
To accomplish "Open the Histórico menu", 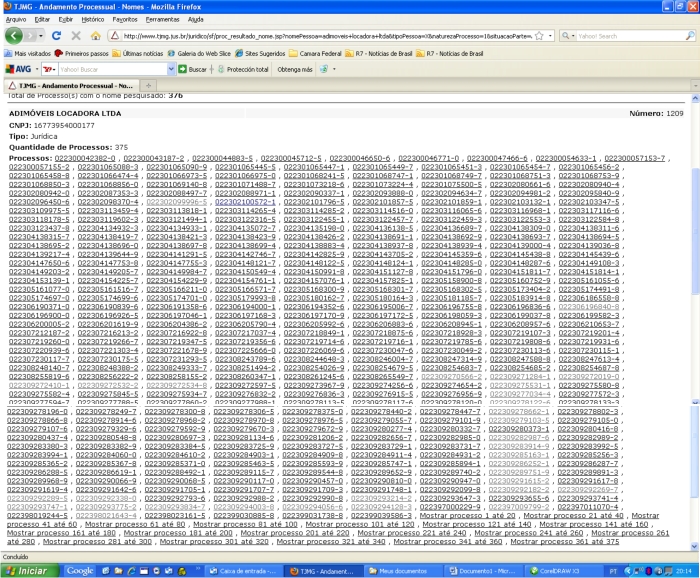I will coord(92,20).
